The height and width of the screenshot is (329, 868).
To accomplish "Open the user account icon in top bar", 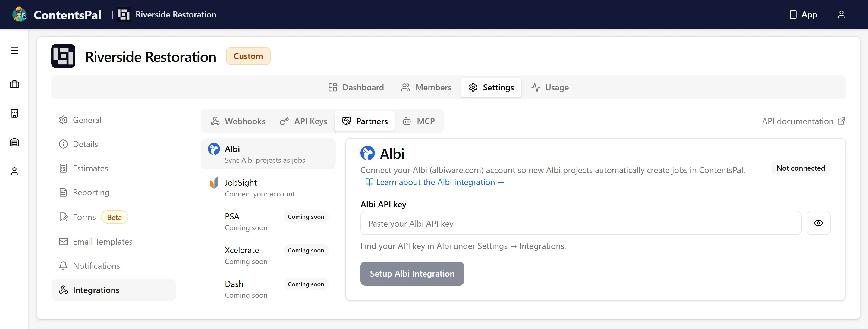I will 841,14.
